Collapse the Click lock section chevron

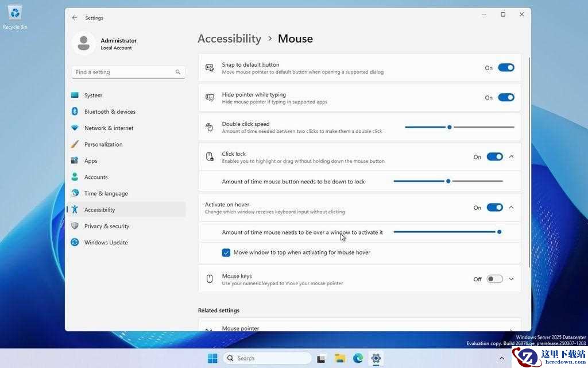(x=511, y=156)
